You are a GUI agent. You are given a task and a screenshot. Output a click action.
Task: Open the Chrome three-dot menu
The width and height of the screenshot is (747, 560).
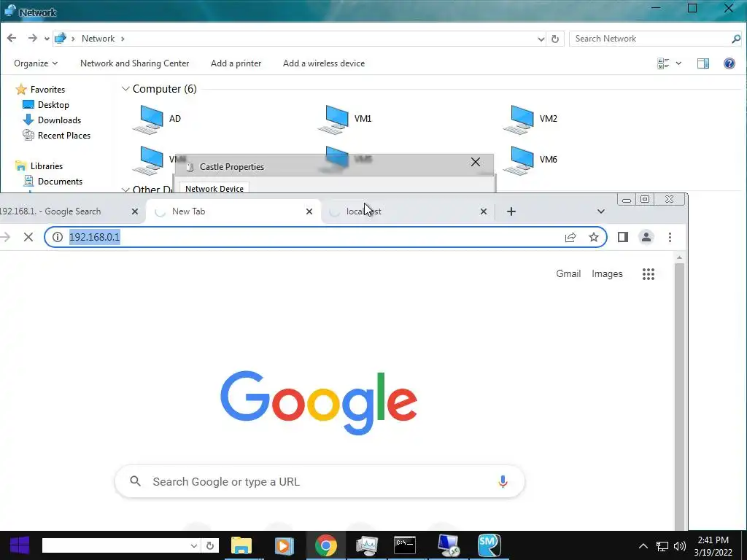pos(670,237)
